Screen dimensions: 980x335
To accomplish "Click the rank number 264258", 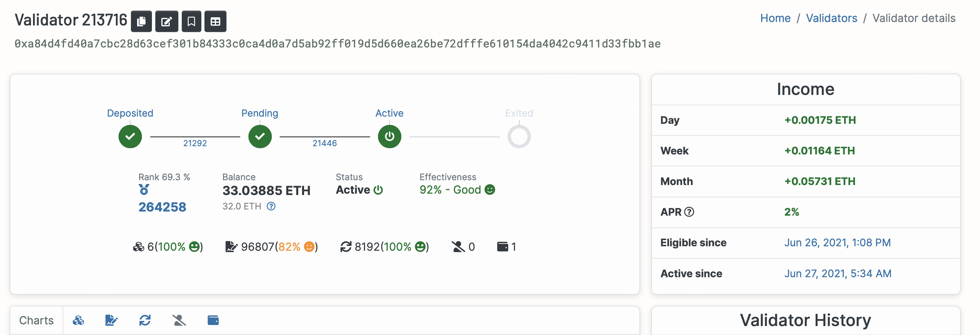I will [x=162, y=207].
